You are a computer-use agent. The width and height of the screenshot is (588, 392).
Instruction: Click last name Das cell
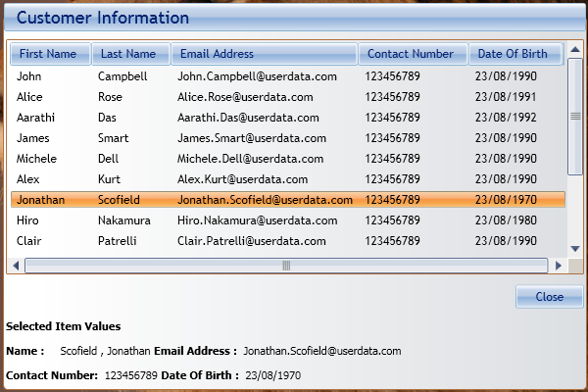(x=107, y=118)
